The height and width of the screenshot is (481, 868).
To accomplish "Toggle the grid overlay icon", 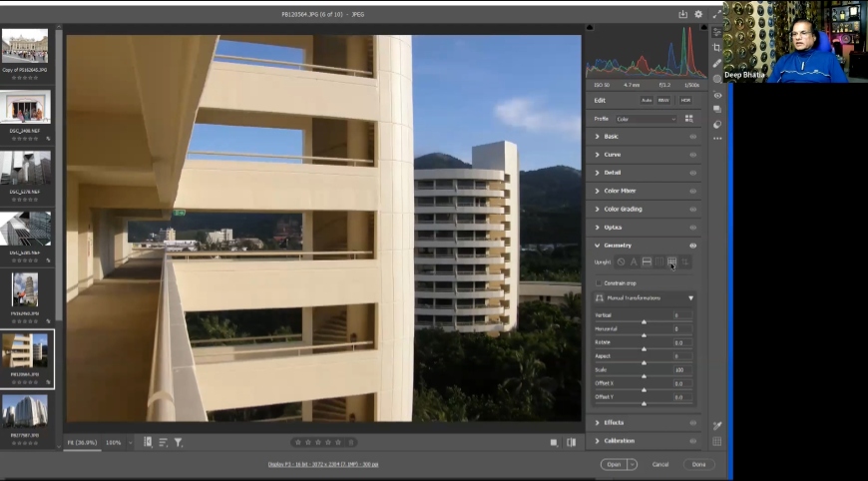I will [717, 441].
